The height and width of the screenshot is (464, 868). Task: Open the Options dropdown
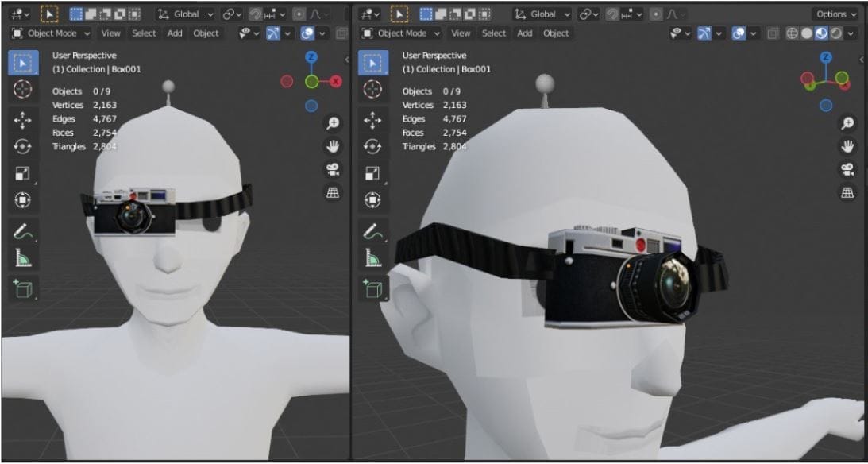click(x=835, y=14)
